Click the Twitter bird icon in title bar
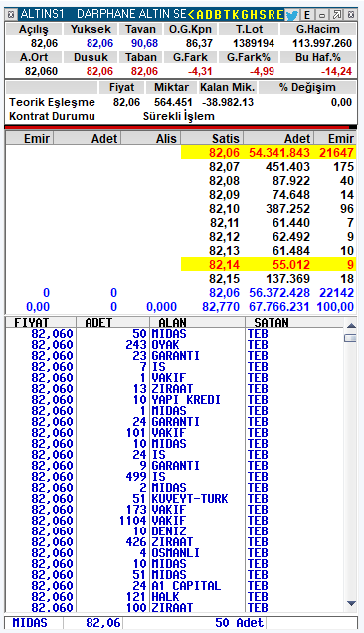364x633 pixels. 292,15
